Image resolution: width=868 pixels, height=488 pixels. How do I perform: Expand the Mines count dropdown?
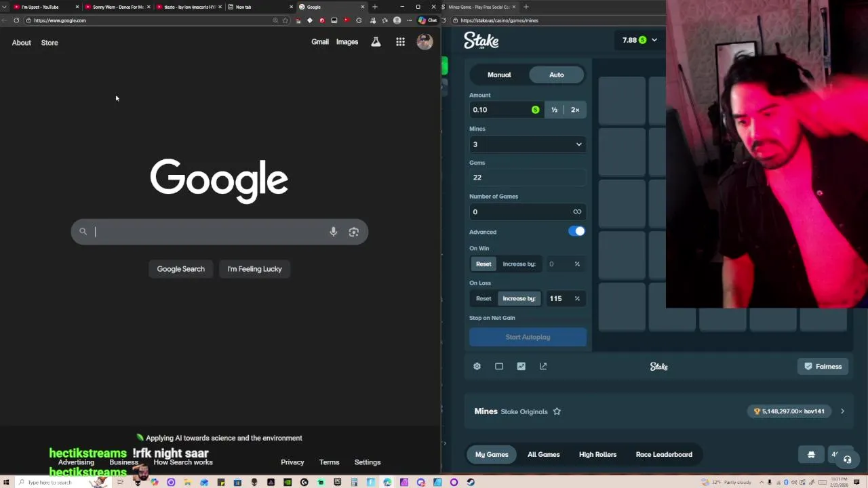[528, 144]
